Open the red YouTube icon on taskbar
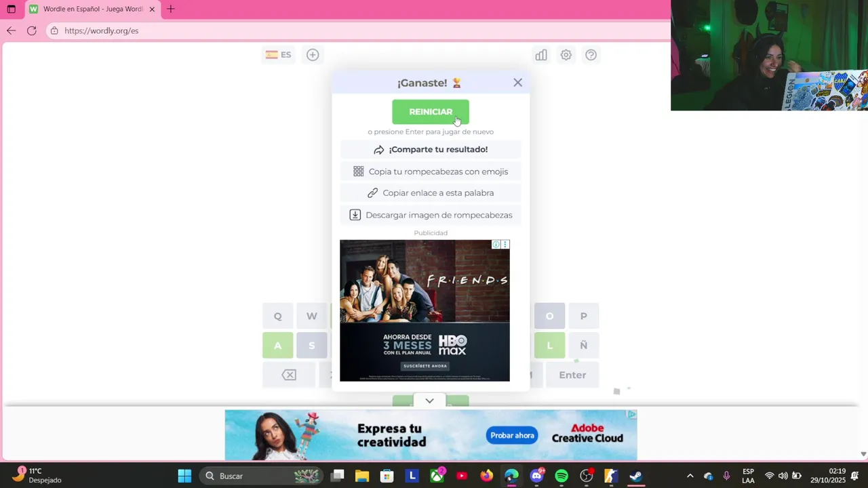This screenshot has width=868, height=488. coord(462,476)
